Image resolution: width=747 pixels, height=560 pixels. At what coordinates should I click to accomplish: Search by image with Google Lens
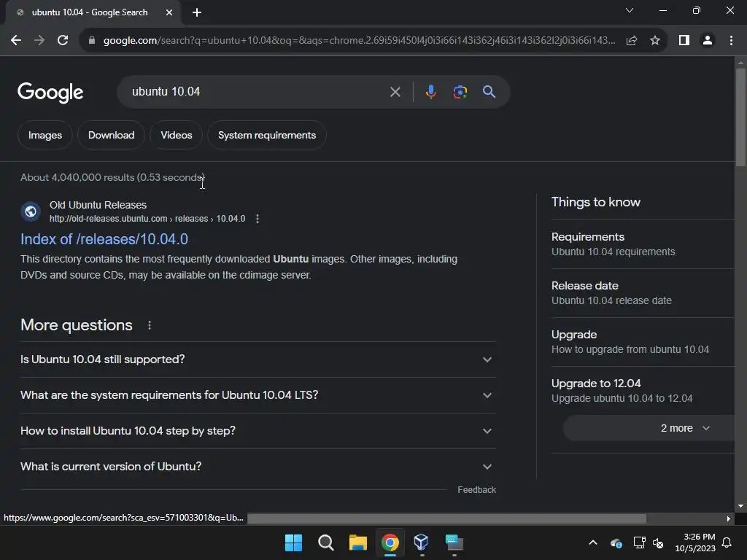pyautogui.click(x=460, y=92)
